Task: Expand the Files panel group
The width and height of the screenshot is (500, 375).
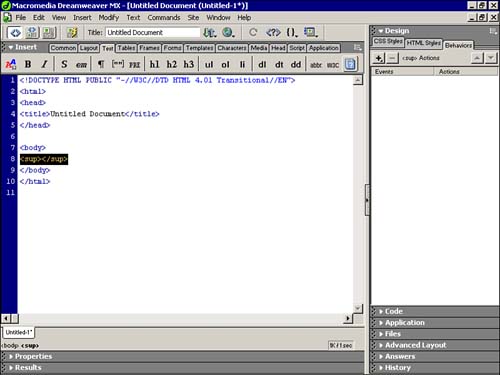Action: [381, 334]
